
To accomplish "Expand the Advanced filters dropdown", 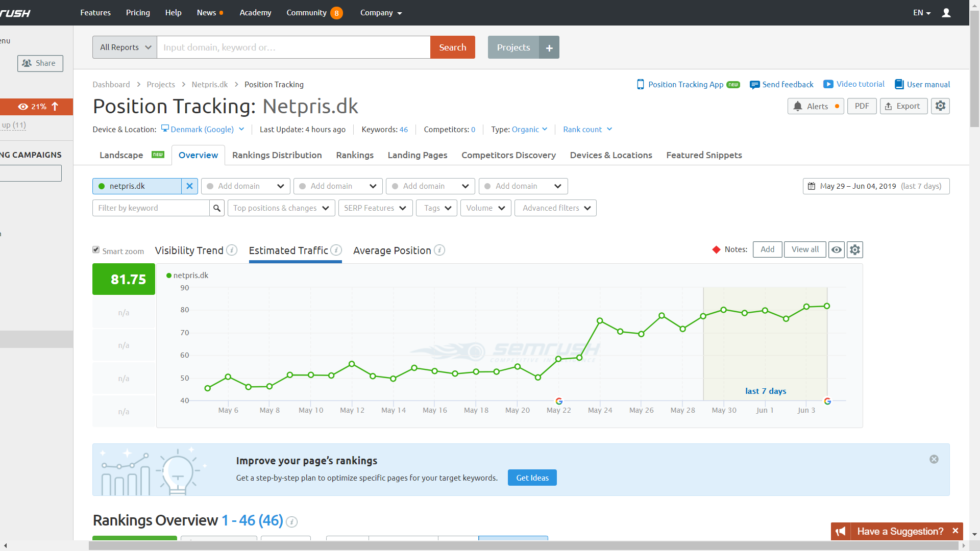I will coord(555,208).
